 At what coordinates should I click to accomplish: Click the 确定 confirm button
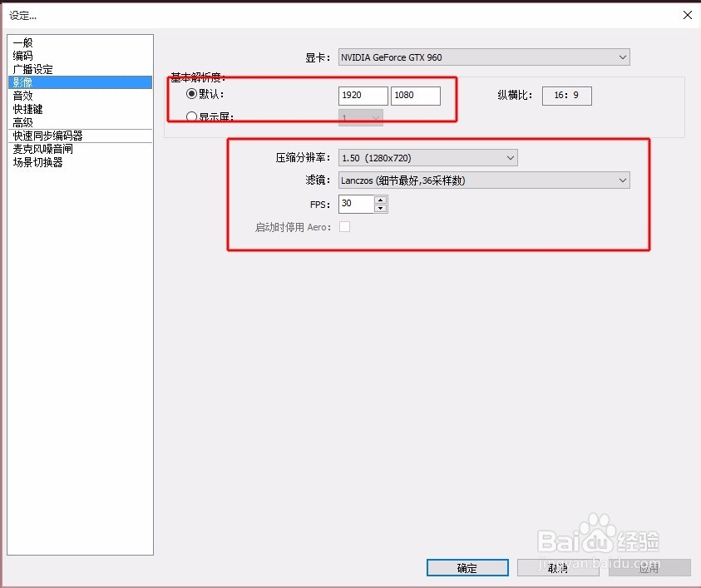pos(467,567)
